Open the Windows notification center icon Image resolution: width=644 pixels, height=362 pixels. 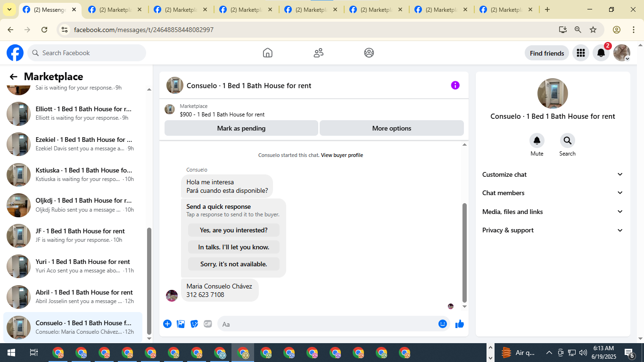[x=629, y=353]
